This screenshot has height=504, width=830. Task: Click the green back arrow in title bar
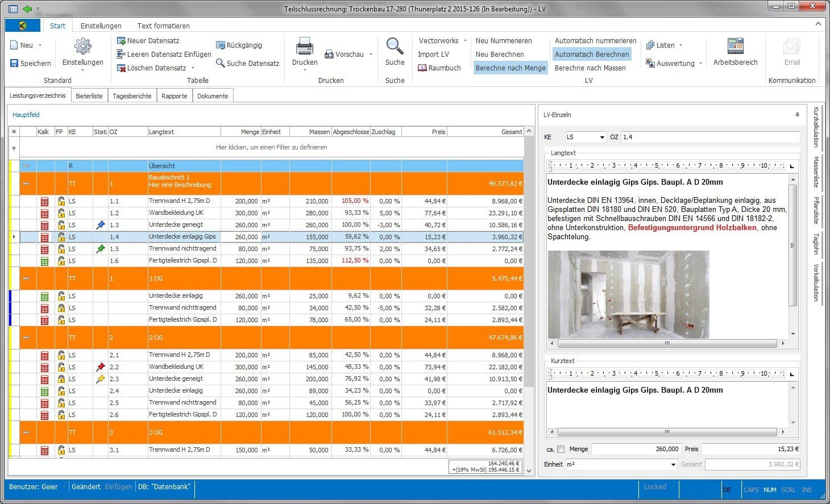coord(27,9)
